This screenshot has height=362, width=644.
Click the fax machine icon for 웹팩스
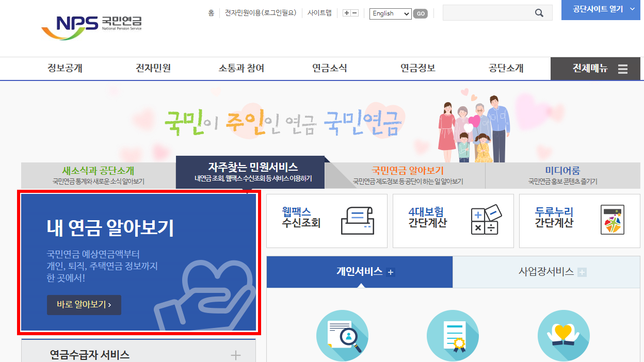click(357, 220)
